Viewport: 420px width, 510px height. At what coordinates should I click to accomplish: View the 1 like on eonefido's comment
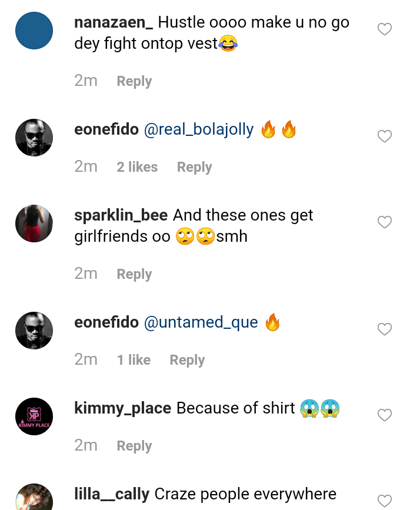[x=134, y=360]
